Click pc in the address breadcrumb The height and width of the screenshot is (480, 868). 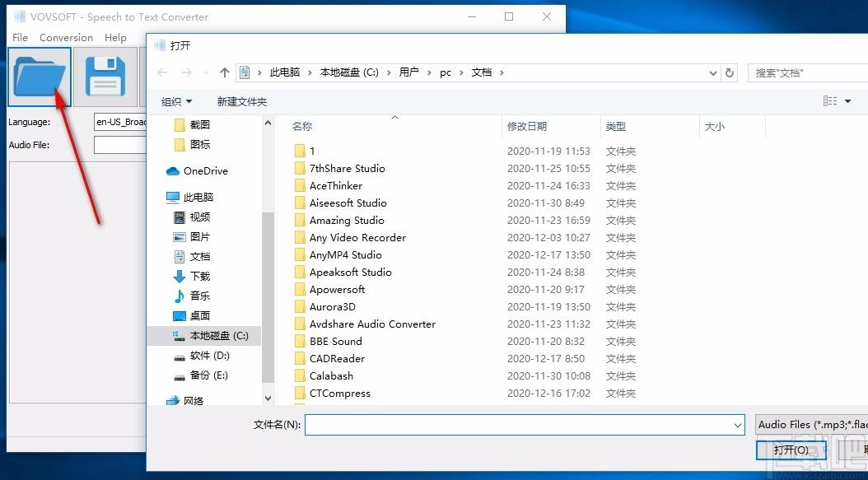445,72
